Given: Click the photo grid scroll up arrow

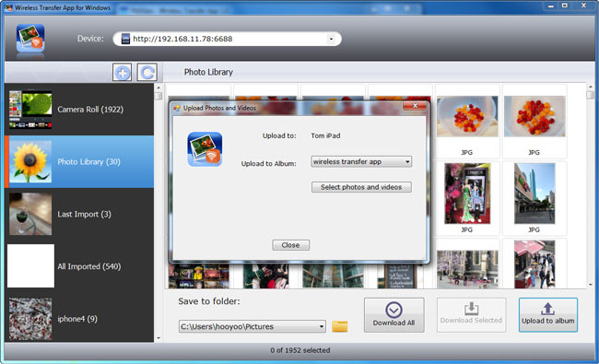Looking at the screenshot, I should pos(591,88).
